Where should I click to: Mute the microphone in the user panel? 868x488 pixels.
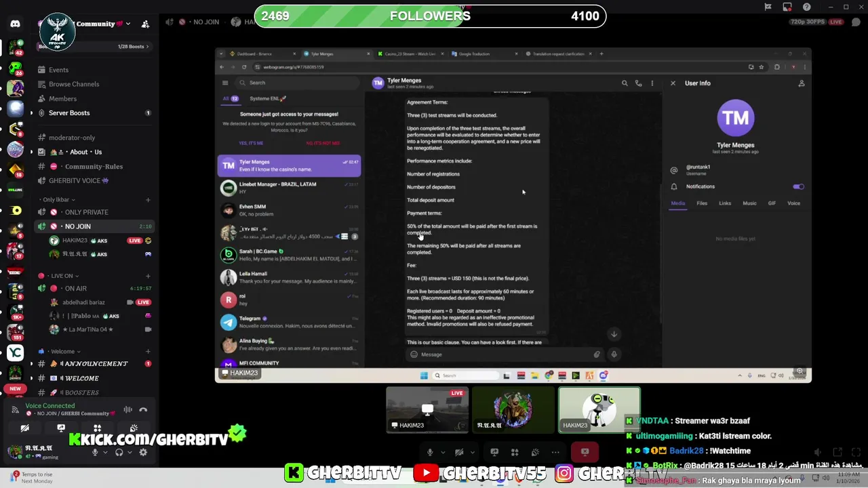[95, 453]
